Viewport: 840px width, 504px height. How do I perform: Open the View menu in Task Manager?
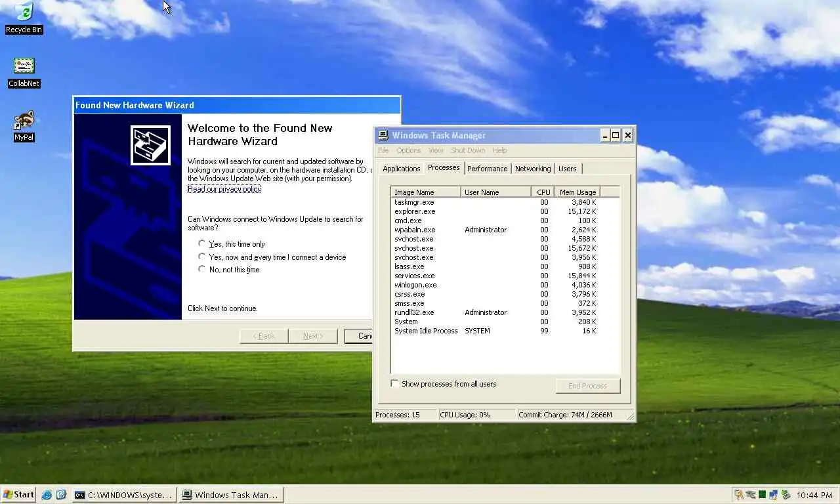tap(436, 150)
